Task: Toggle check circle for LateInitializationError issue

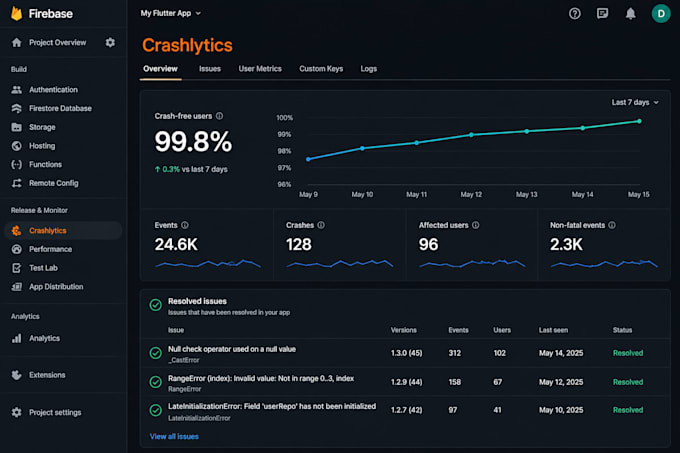Action: point(156,410)
